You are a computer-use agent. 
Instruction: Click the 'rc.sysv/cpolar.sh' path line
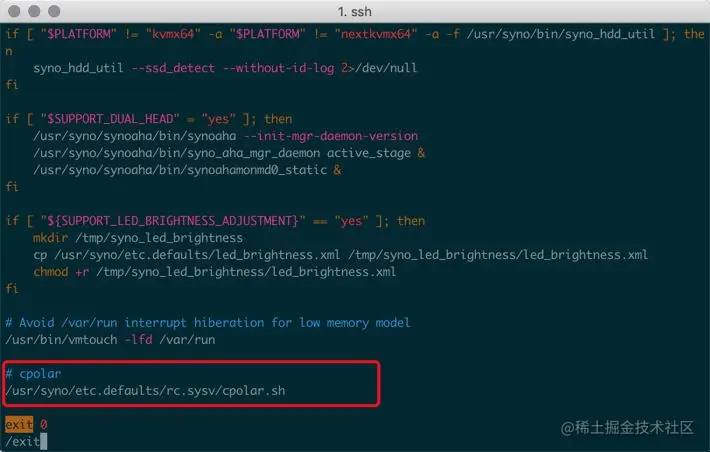point(145,391)
